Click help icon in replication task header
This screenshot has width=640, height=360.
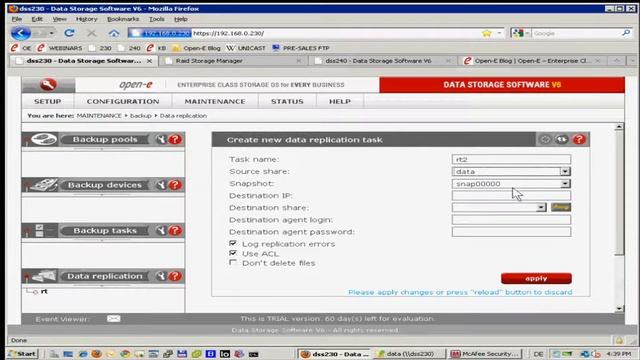tap(579, 140)
